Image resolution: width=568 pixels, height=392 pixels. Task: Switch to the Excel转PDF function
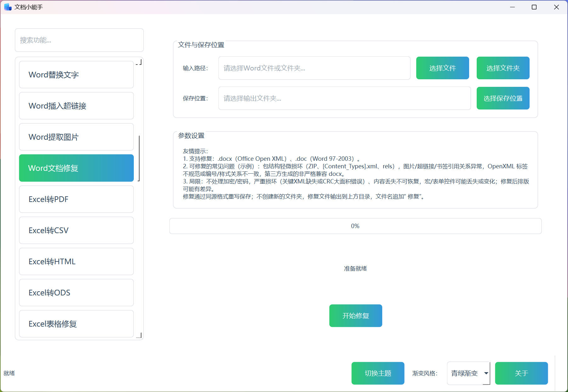tap(76, 199)
